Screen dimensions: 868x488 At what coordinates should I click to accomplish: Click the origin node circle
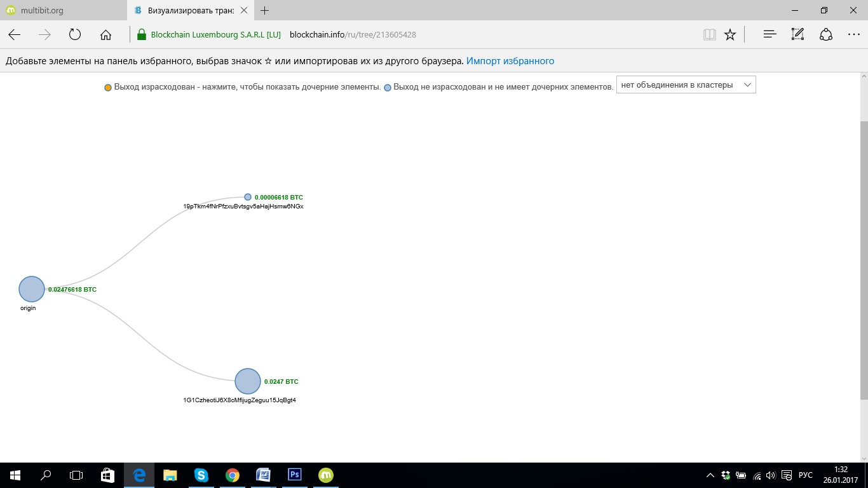click(x=32, y=289)
